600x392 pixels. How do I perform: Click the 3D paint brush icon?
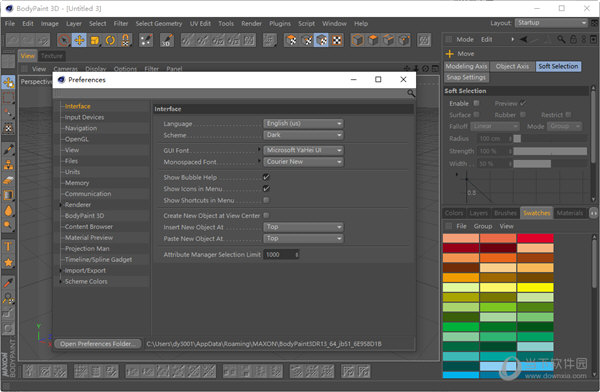(167, 40)
